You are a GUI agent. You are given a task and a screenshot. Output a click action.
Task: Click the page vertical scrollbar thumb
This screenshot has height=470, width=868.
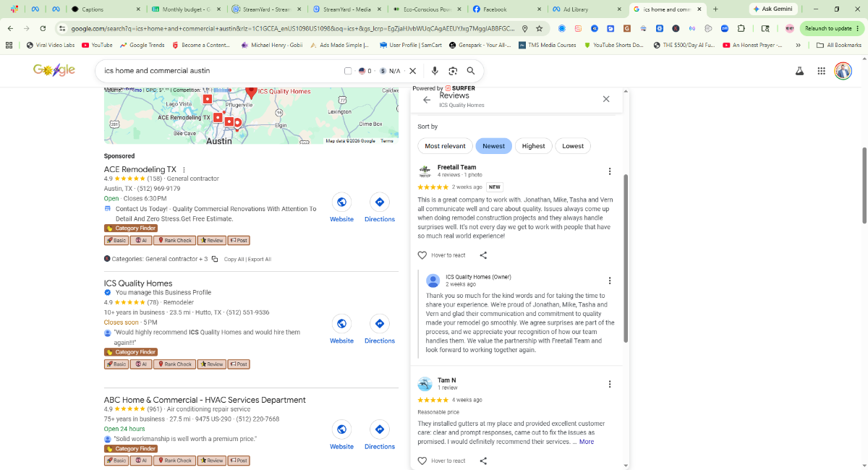point(864,187)
